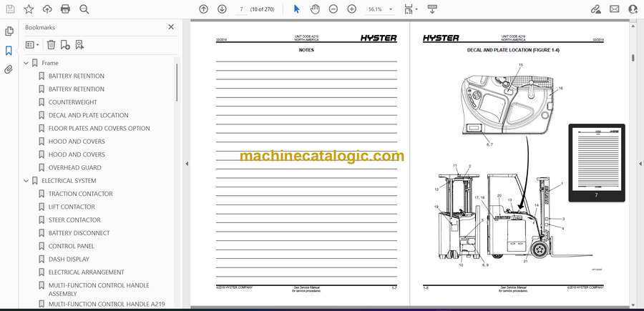Collapse the ELECTRICAL SYSTEM bookmark group
Image resolution: width=644 pixels, height=311 pixels.
[26, 181]
